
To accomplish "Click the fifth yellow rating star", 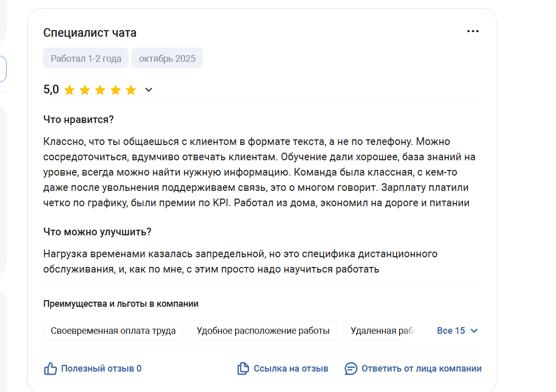I will [131, 90].
